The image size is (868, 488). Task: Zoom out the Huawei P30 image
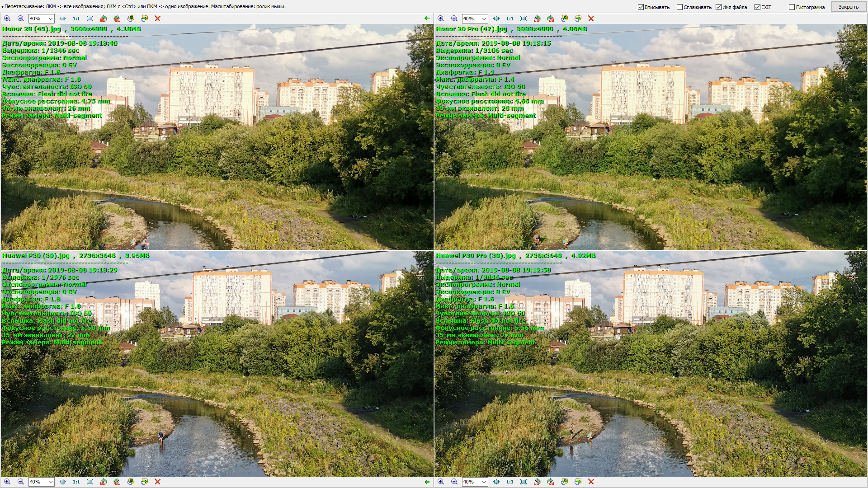click(21, 482)
